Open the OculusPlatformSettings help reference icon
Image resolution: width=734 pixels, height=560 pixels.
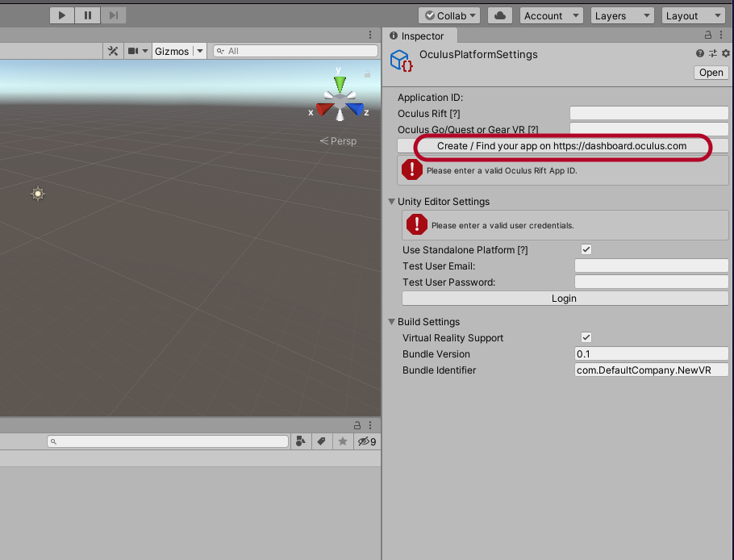700,53
